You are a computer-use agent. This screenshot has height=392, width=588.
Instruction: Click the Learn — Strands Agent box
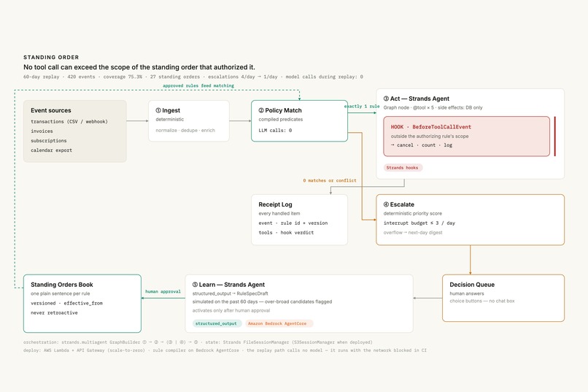tap(299, 303)
